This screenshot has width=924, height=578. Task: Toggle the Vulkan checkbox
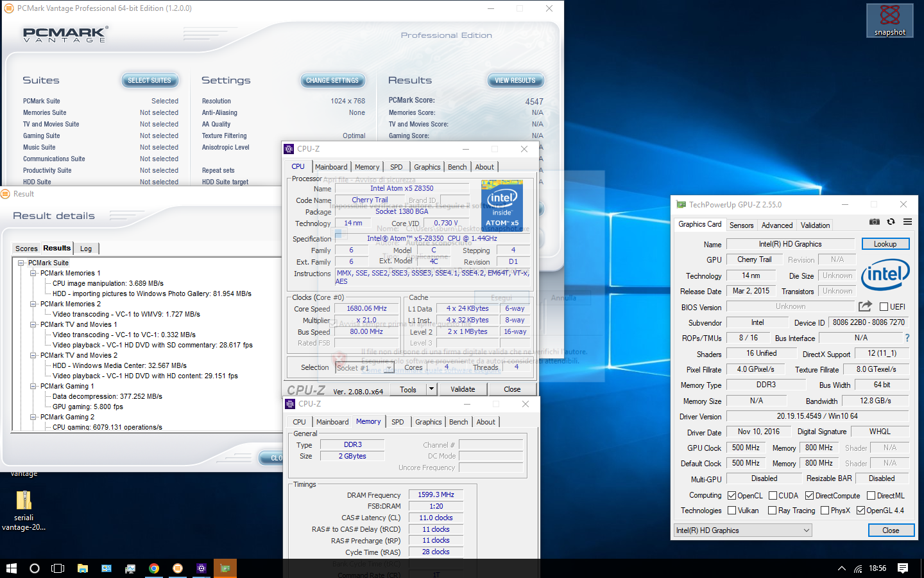[x=732, y=511]
